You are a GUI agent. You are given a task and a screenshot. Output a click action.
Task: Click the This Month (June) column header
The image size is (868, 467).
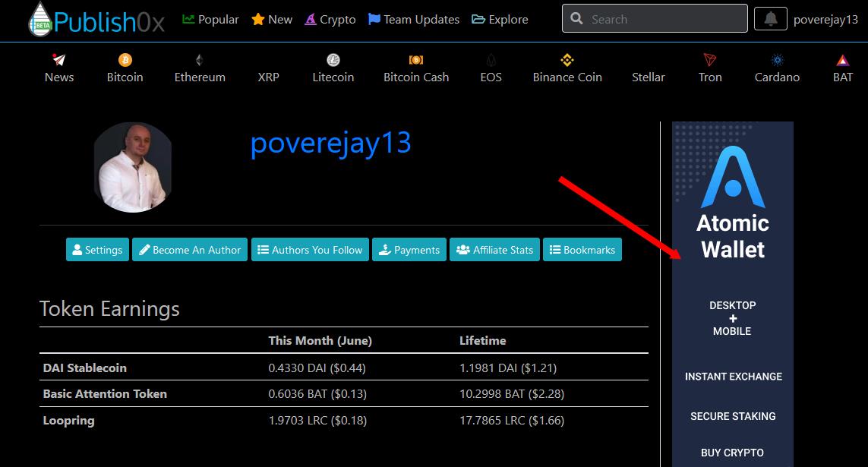coord(320,341)
